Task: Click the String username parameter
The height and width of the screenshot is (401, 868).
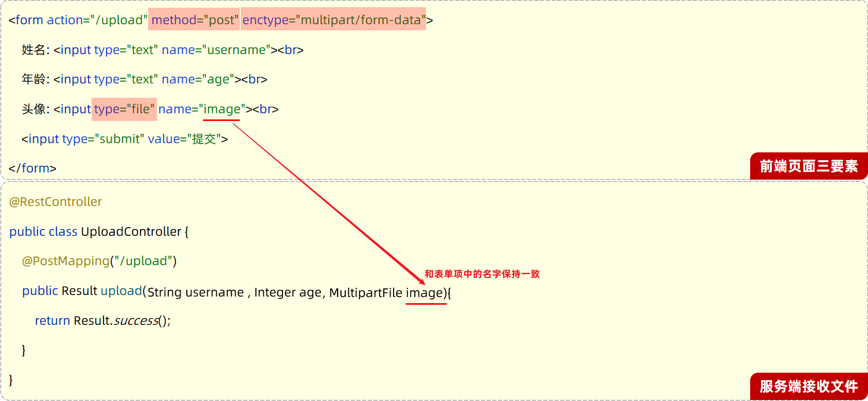Action: [196, 292]
